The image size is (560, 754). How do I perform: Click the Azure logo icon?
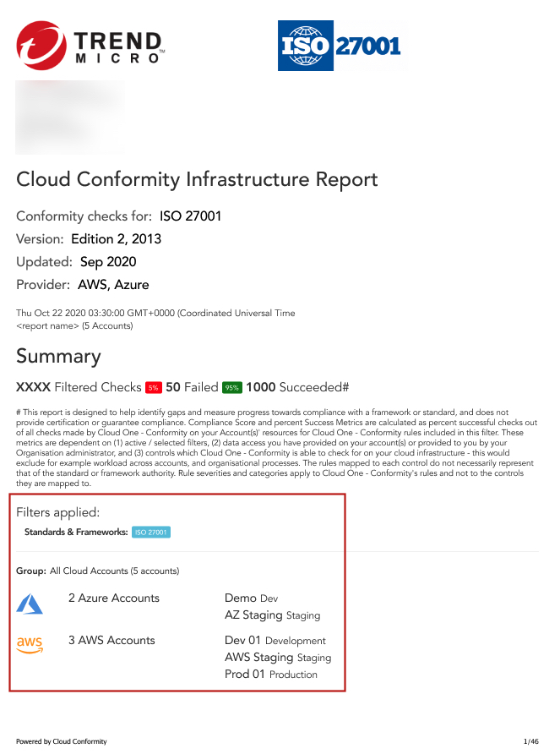click(30, 604)
